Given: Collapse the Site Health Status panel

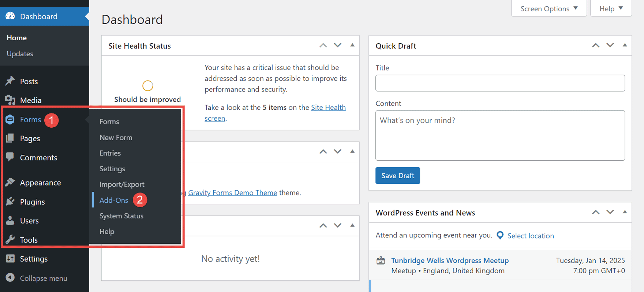Looking at the screenshot, I should (x=352, y=45).
